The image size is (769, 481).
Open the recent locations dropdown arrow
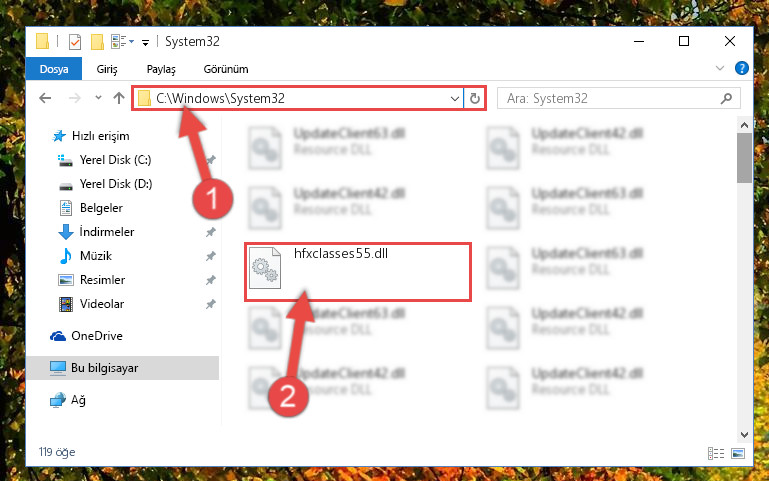click(x=98, y=98)
